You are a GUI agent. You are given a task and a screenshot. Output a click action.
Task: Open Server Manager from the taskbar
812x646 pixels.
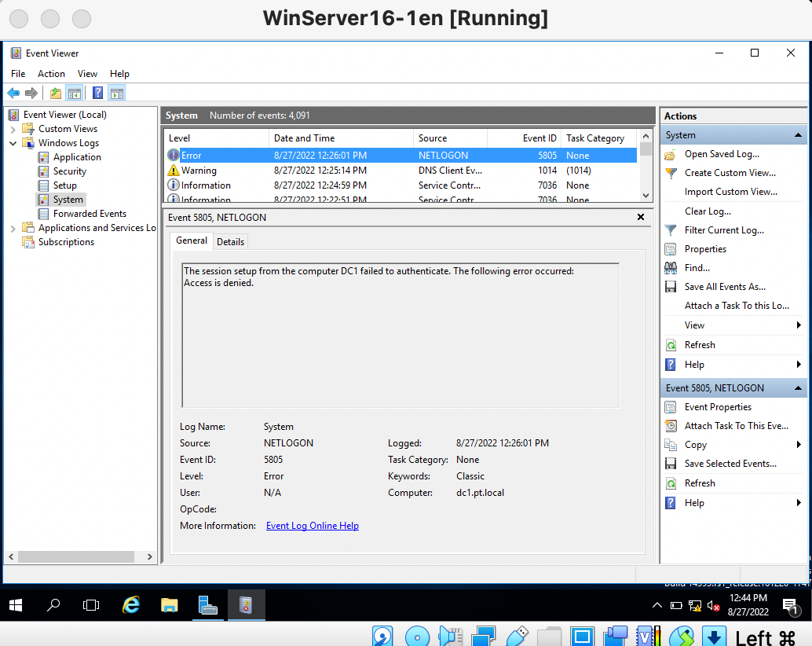tap(207, 604)
